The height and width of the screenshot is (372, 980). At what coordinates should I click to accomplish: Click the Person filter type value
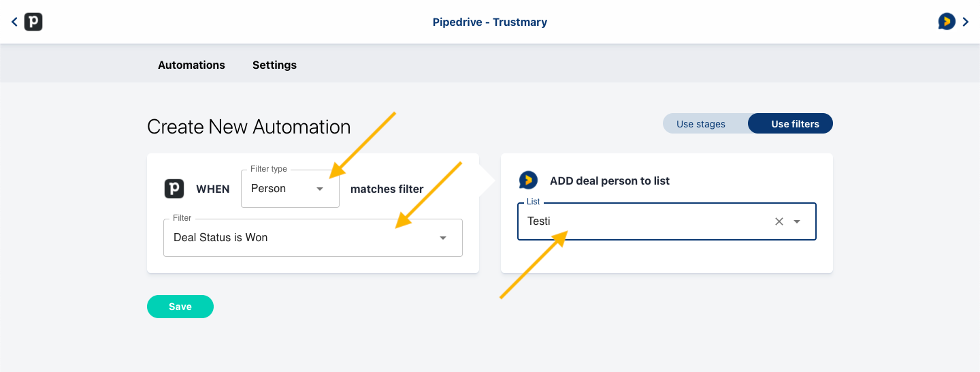(269, 189)
